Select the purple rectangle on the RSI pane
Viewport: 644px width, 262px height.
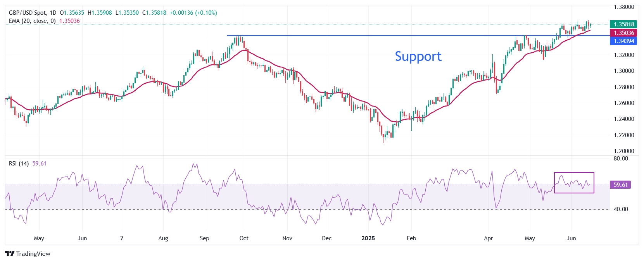tap(574, 183)
